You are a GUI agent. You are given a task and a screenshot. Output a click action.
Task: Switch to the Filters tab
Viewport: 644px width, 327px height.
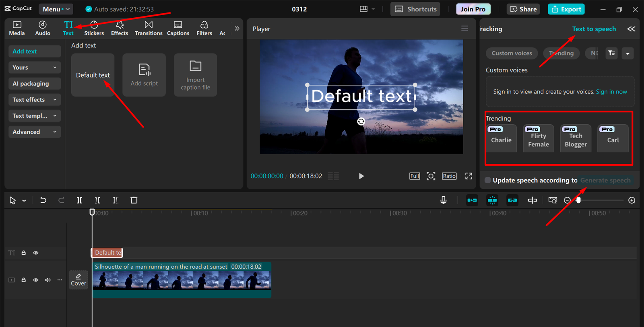coord(204,28)
